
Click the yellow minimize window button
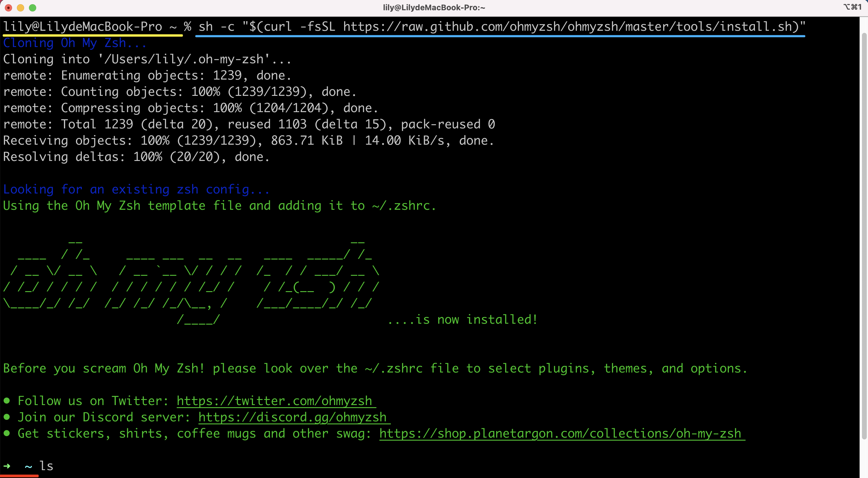(21, 8)
